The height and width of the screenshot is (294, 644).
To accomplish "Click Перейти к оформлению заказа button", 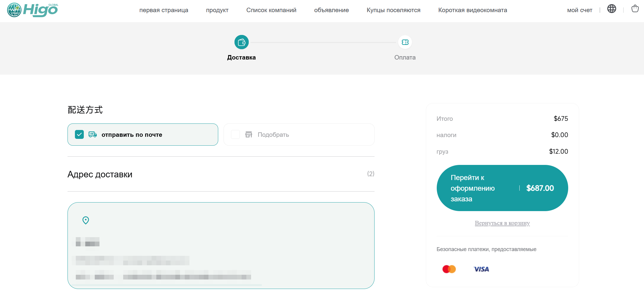I will [502, 188].
